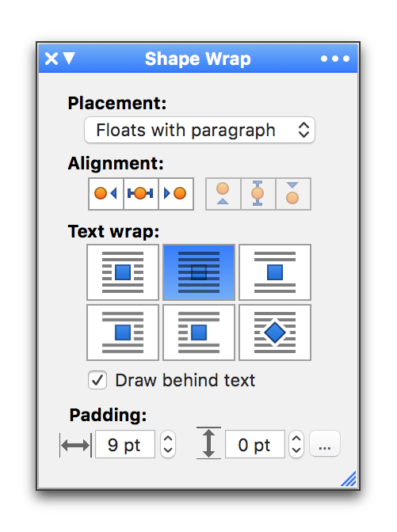
Task: Open more padding options ellipsis button
Action: click(x=325, y=444)
